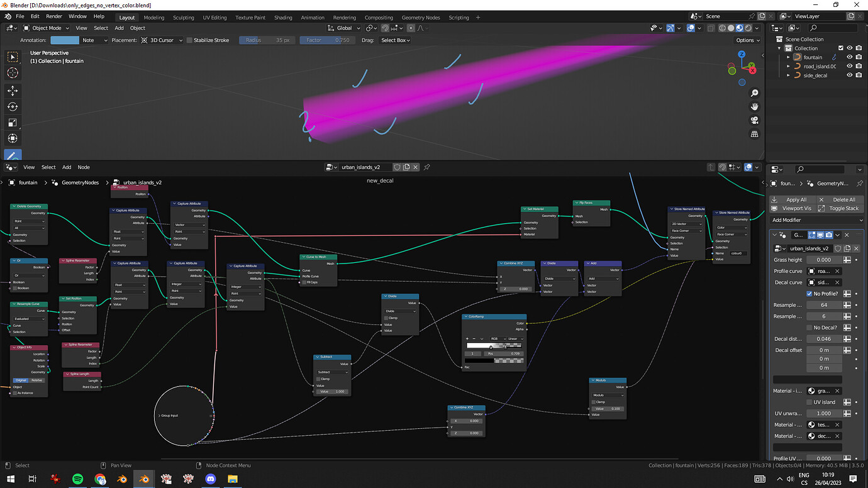868x488 pixels.
Task: Switch to material preview shading
Action: pos(739,28)
